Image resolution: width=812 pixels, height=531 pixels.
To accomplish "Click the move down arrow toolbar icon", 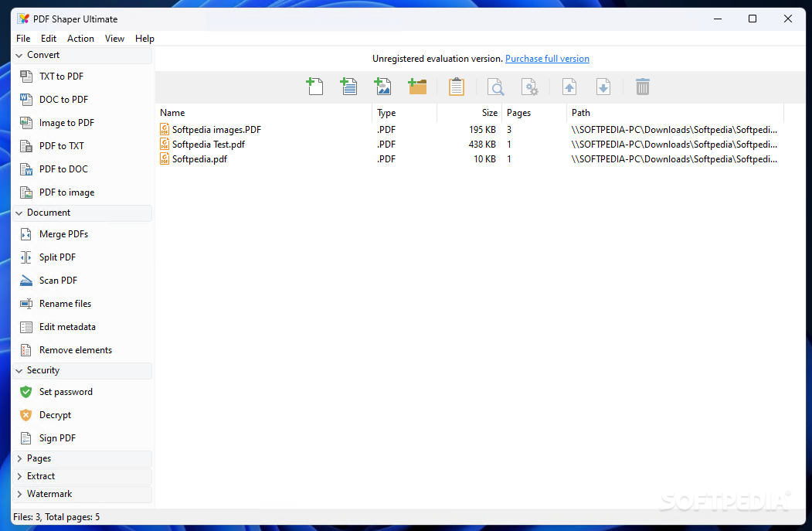I will click(603, 87).
